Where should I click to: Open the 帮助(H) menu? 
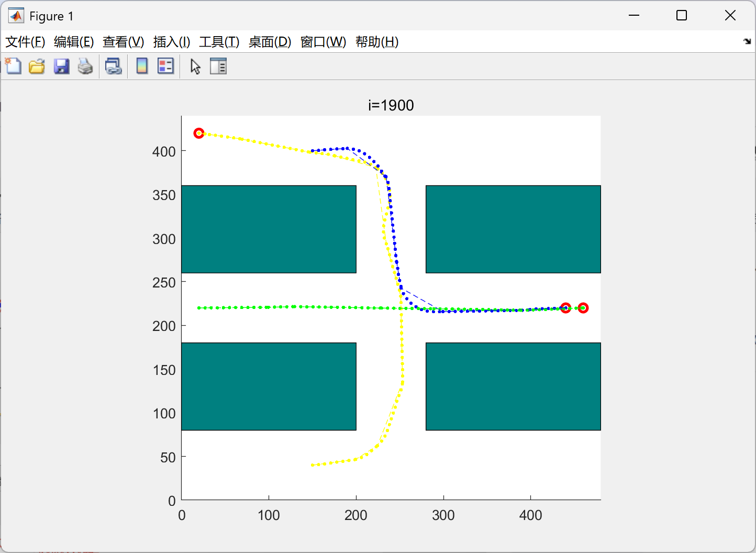377,42
